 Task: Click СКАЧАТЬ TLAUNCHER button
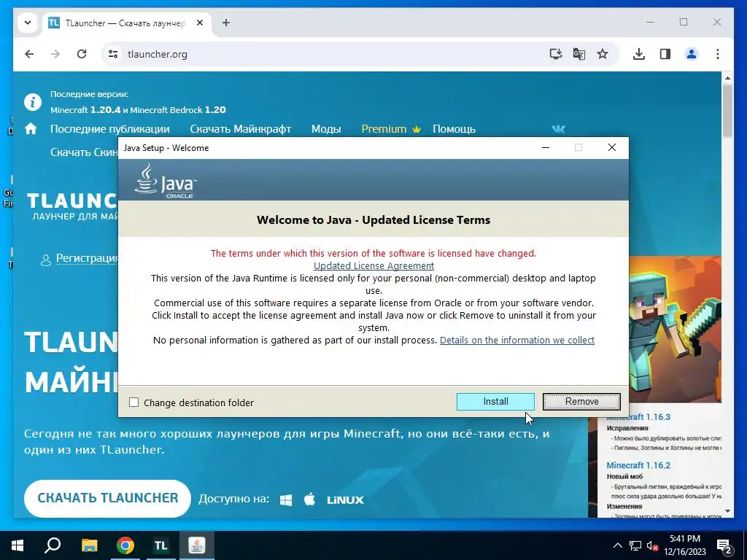108,498
